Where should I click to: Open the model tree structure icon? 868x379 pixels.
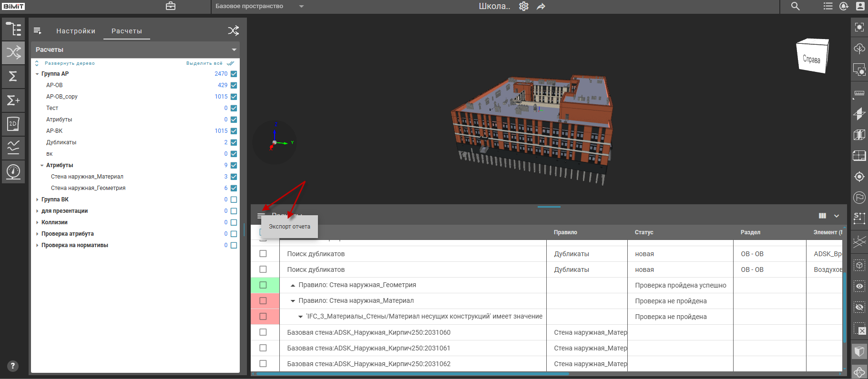(x=13, y=29)
